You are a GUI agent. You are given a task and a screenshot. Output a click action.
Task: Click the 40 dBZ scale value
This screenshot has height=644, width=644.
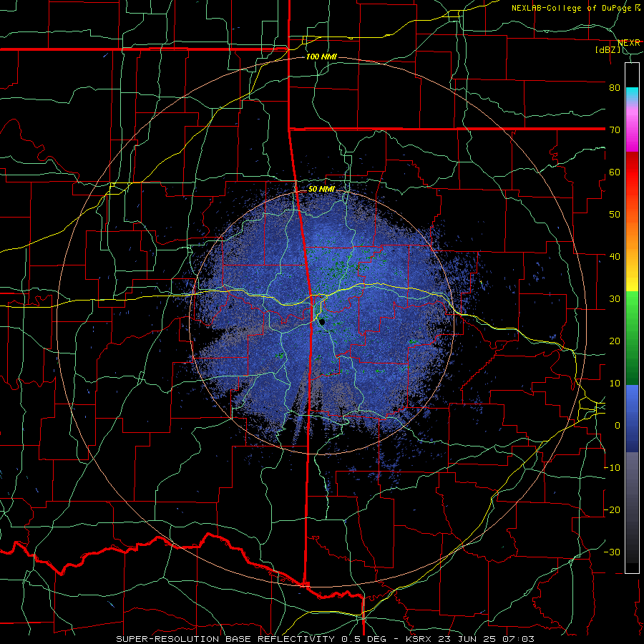615,256
